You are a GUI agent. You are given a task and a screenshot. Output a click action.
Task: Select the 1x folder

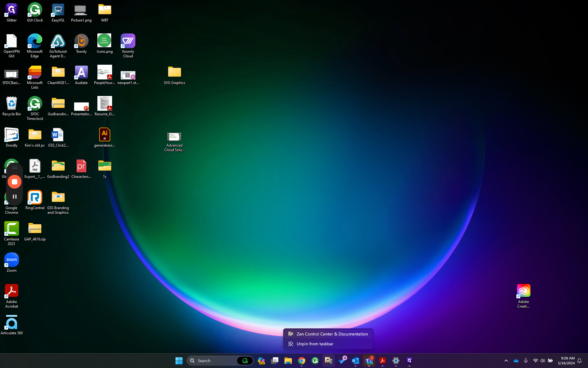pyautogui.click(x=105, y=169)
